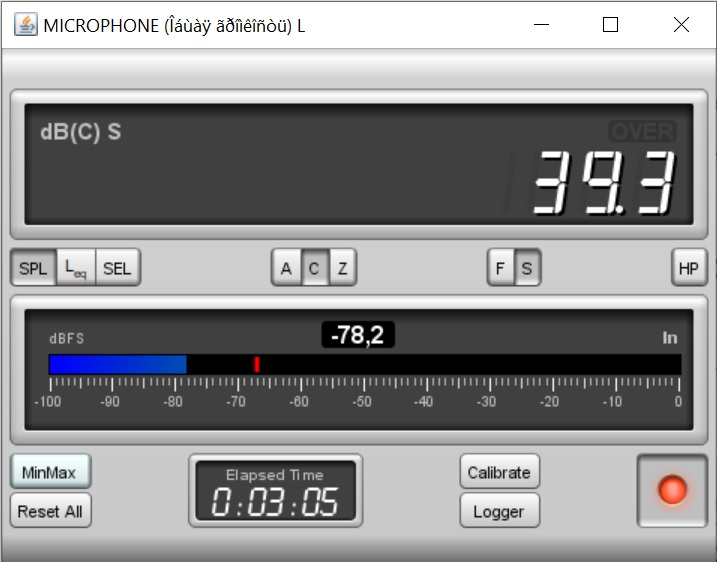Set Fast time weighting with F
This screenshot has width=717, height=562.
coord(500,268)
